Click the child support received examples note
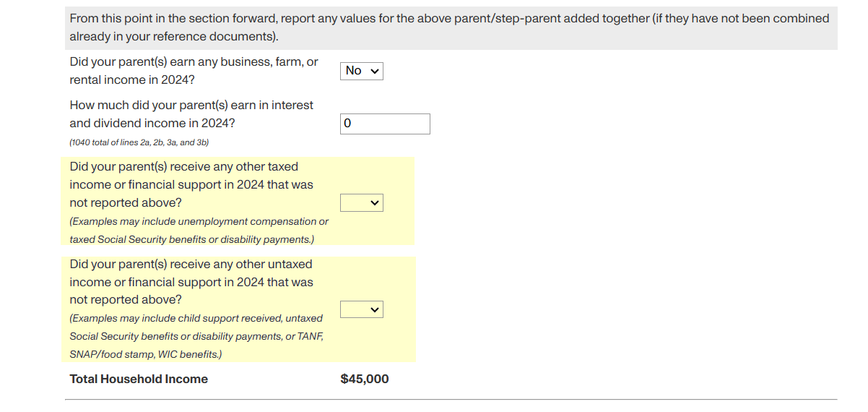 196,318
